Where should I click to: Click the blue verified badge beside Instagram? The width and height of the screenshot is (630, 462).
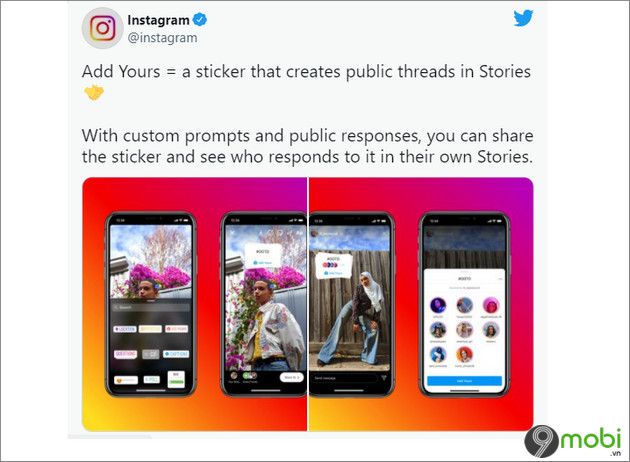click(x=200, y=19)
